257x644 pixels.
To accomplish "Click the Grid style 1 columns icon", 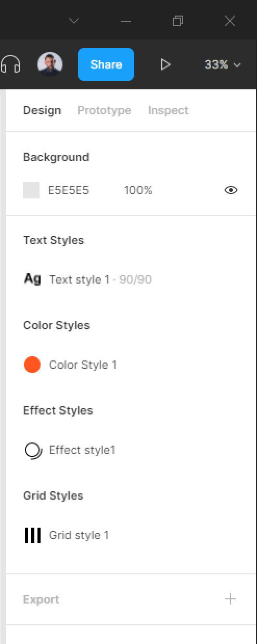I will tap(32, 535).
